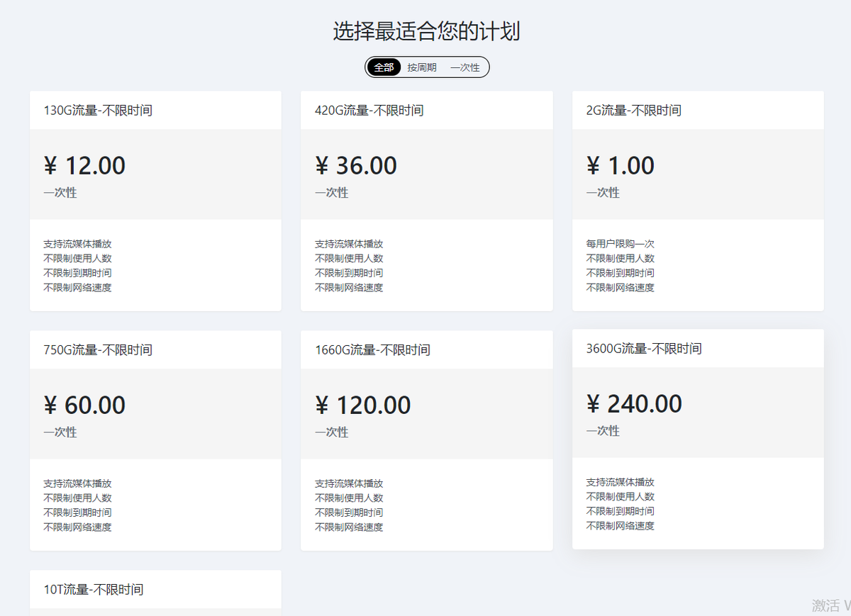Image resolution: width=851 pixels, height=616 pixels.
Task: Click 一次性 label under ¥ 240.00
Action: [603, 431]
